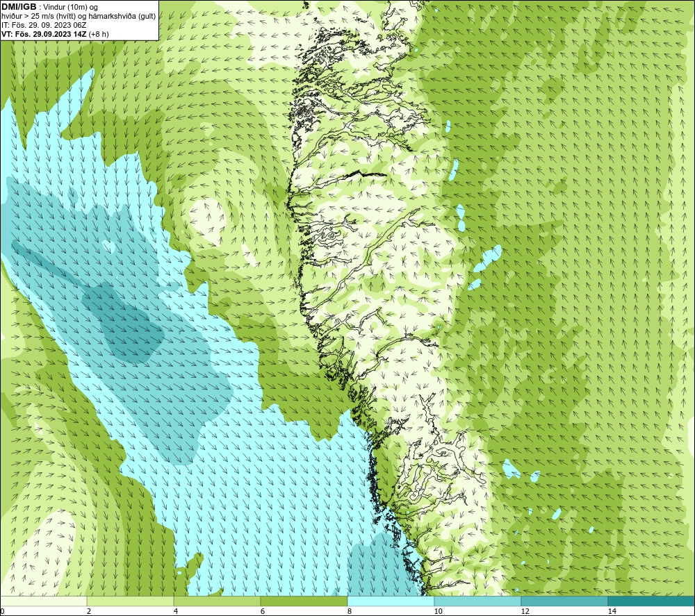This screenshot has width=695, height=616.
Task: Select the 10–12 m/s turquoise swatch
Action: point(477,601)
